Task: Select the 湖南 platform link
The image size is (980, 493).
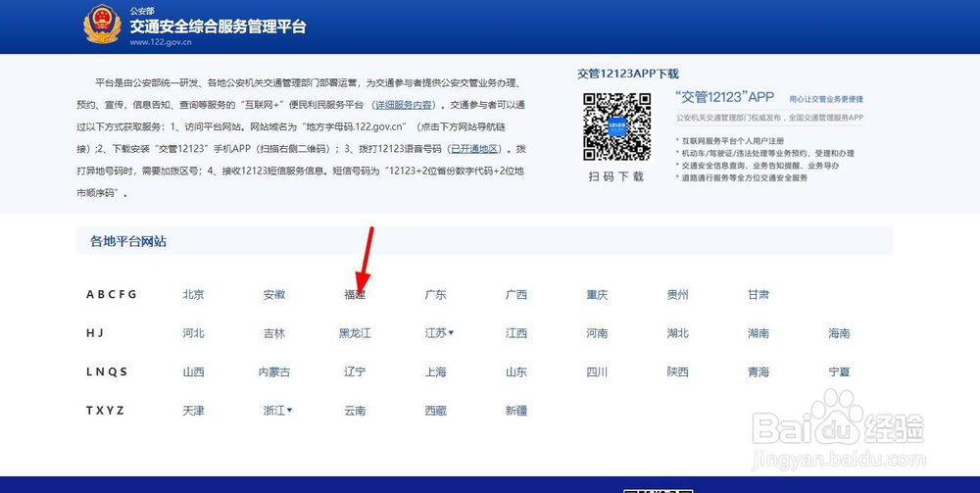Action: (x=759, y=333)
